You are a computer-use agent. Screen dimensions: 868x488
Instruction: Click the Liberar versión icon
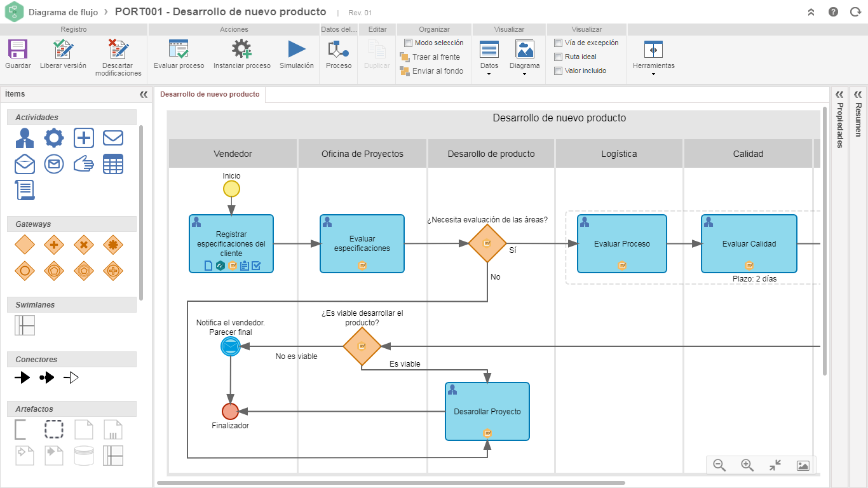pos(63,50)
